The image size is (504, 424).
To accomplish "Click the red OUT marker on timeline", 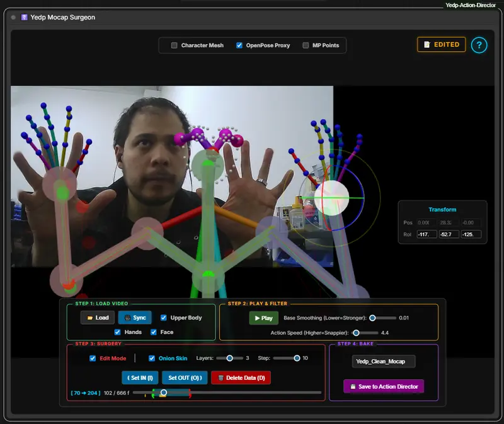I will tap(190, 393).
